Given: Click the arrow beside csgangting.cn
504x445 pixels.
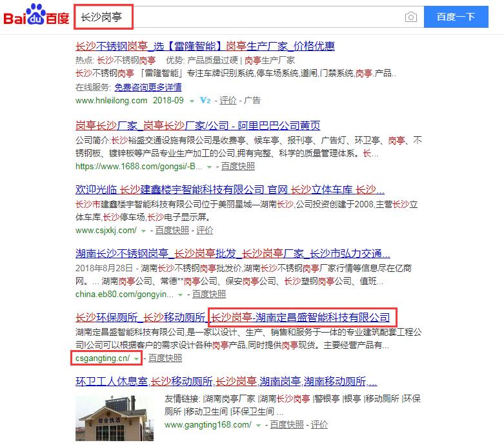Looking at the screenshot, I should point(137,358).
